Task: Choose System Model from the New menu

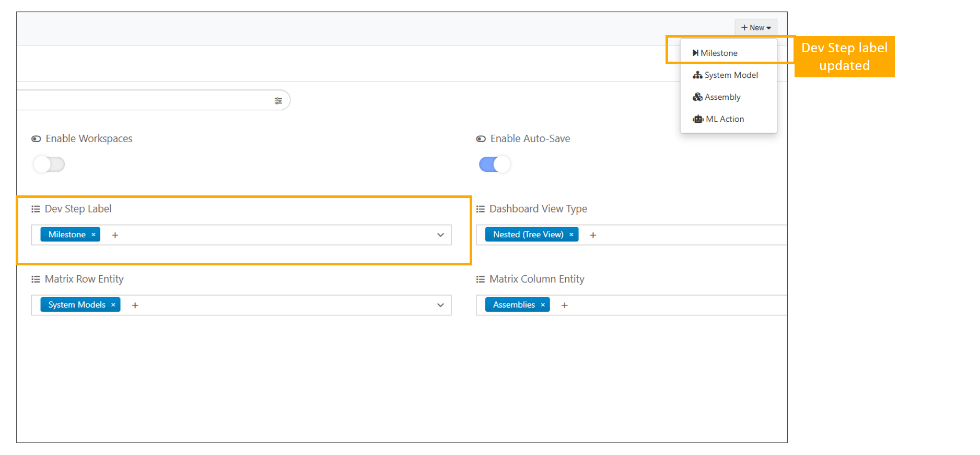Action: pyautogui.click(x=730, y=75)
